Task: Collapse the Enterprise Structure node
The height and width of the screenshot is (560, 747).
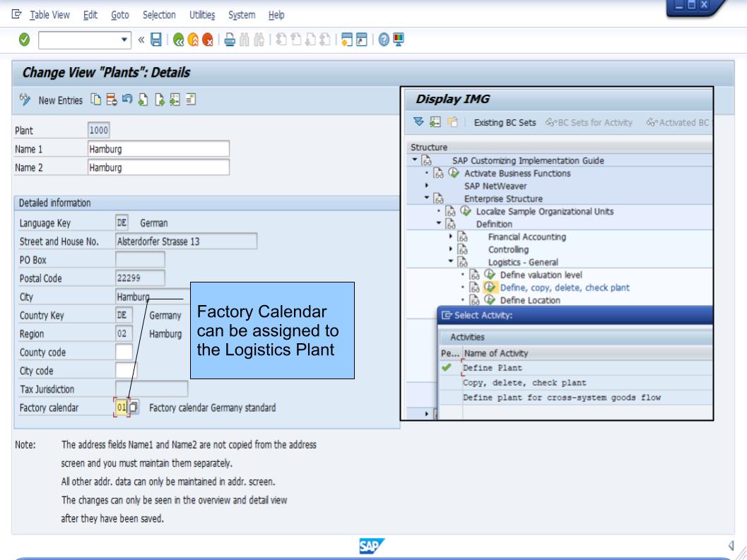Action: [427, 198]
